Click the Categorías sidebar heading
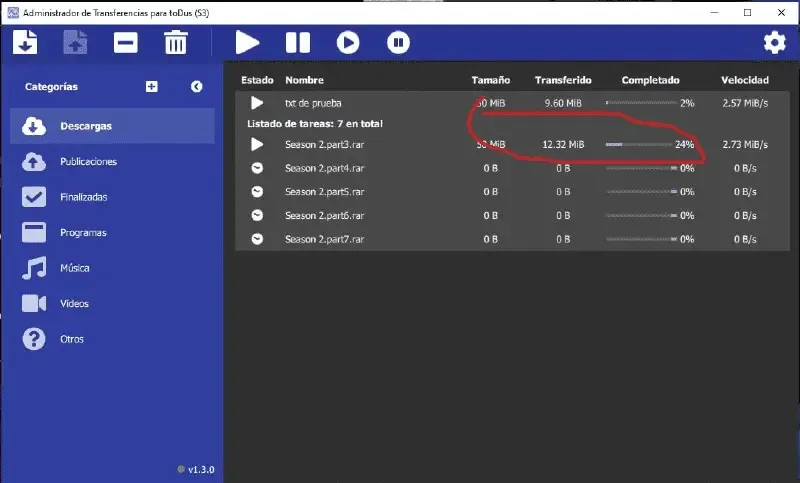This screenshot has height=483, width=800. [51, 87]
